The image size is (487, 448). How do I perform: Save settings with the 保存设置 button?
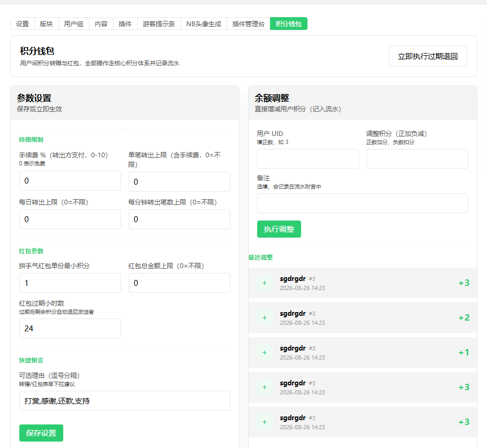(41, 433)
